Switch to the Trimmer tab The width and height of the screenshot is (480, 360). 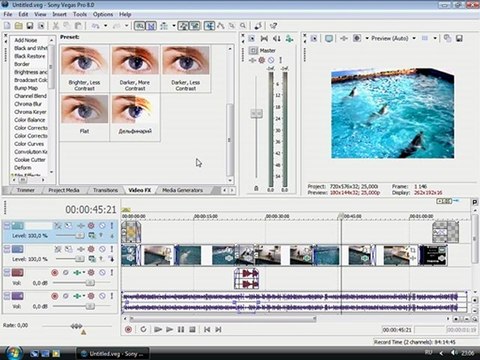tap(26, 190)
